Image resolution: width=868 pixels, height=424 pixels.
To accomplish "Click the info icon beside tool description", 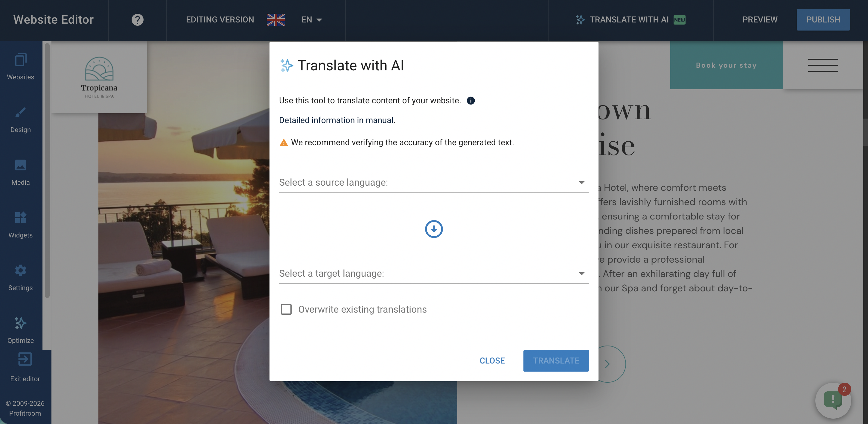I will click(x=471, y=101).
